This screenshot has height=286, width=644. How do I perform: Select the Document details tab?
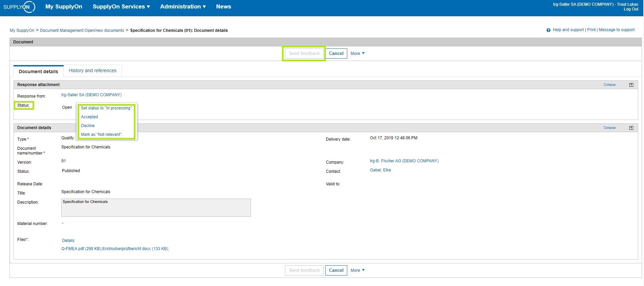coord(38,71)
